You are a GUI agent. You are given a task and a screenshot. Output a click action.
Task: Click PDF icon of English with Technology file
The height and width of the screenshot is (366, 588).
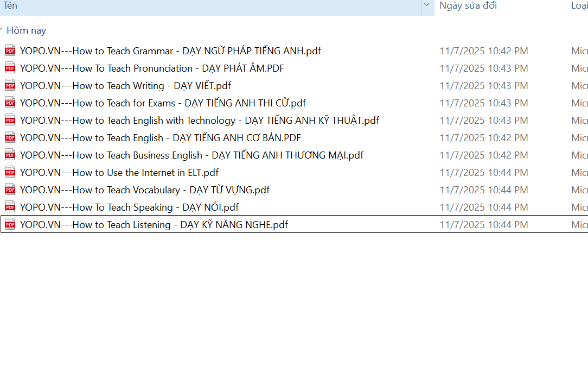(x=10, y=121)
